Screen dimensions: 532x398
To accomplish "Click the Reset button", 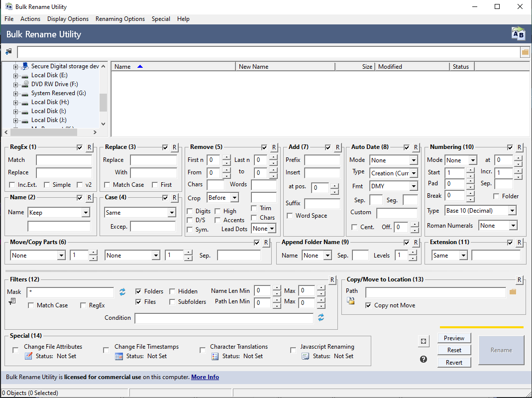I will pos(454,350).
